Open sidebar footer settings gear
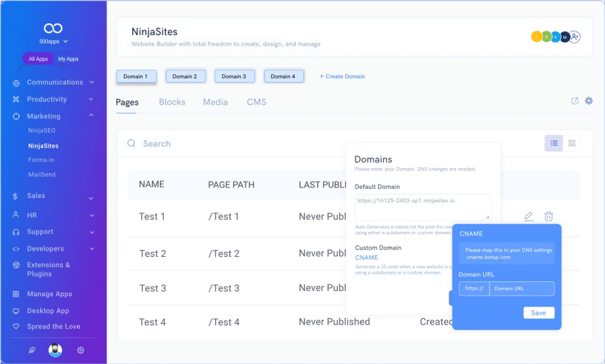 [80, 350]
